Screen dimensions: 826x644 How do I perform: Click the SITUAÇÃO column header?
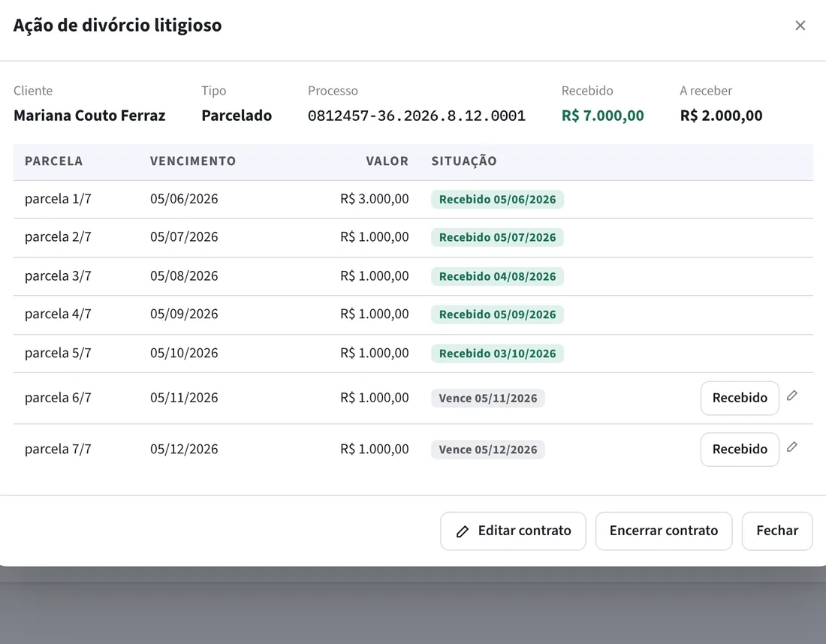pyautogui.click(x=464, y=161)
